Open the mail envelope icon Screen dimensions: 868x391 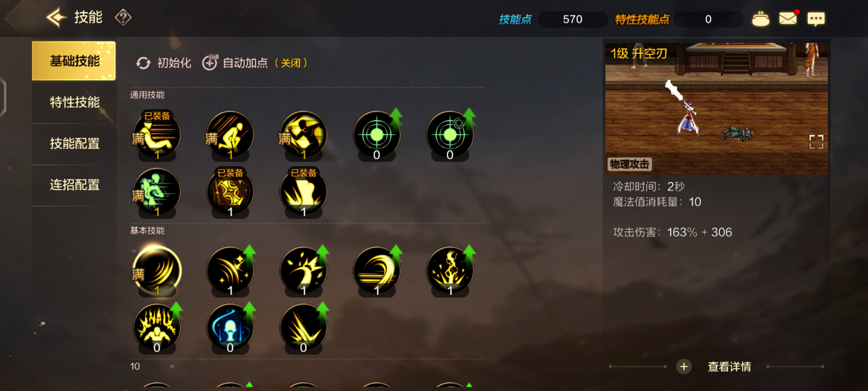(x=788, y=18)
